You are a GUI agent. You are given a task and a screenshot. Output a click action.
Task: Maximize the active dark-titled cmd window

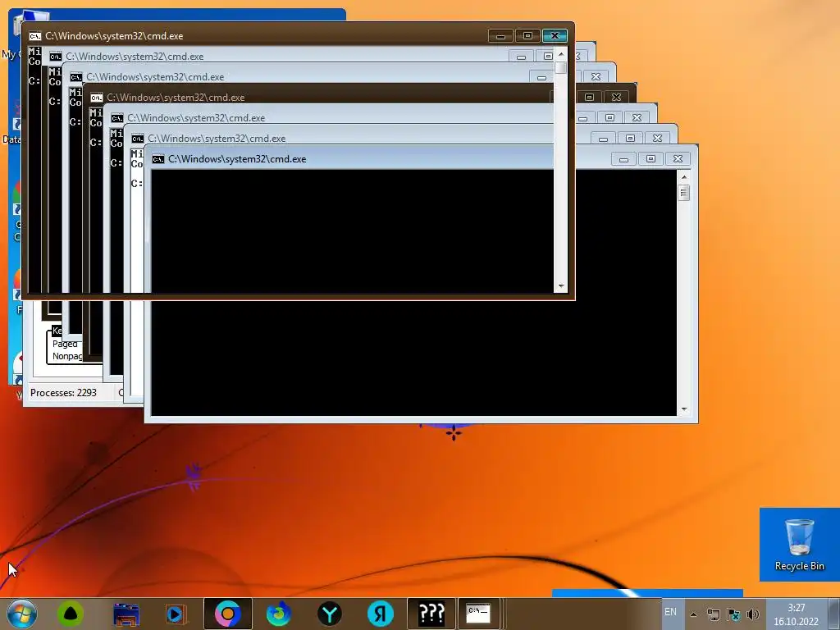[527, 36]
